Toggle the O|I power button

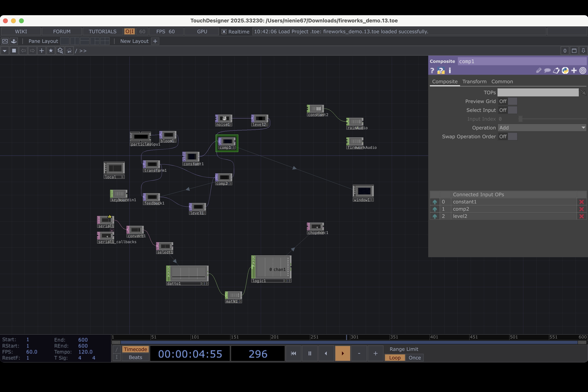coord(129,32)
